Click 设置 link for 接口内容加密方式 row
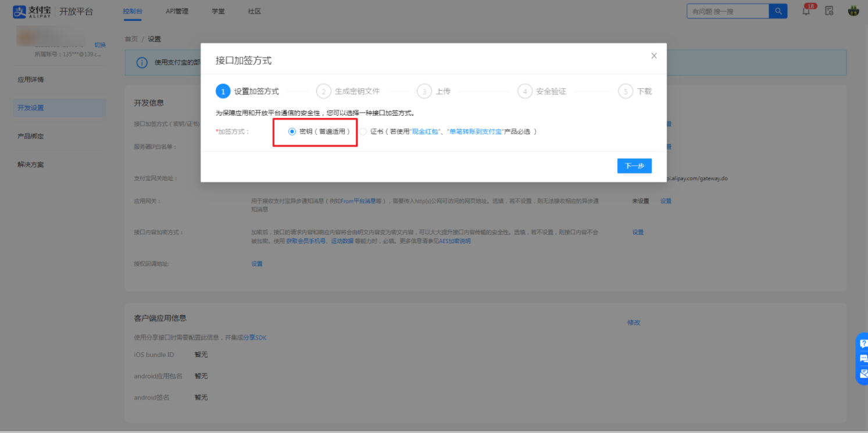 tap(638, 232)
